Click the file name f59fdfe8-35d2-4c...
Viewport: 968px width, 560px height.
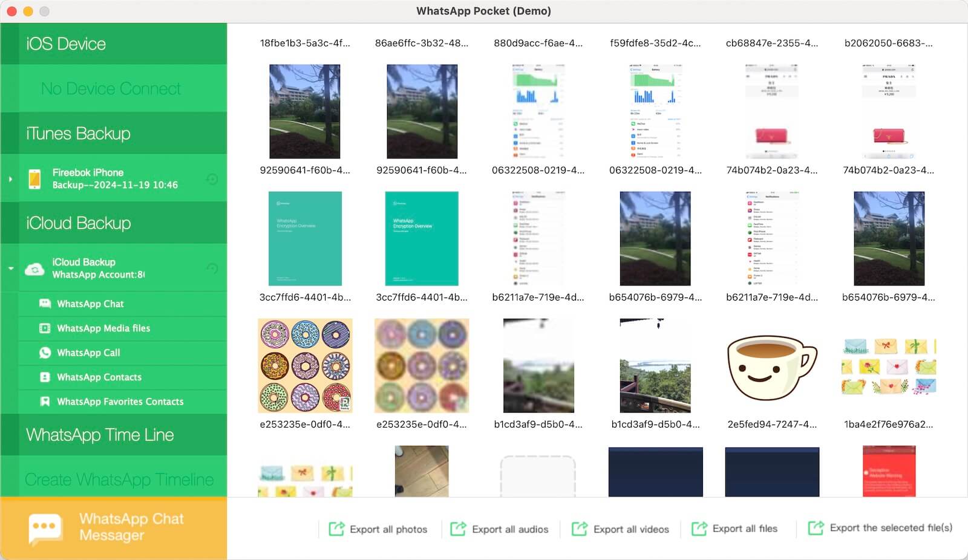(655, 43)
